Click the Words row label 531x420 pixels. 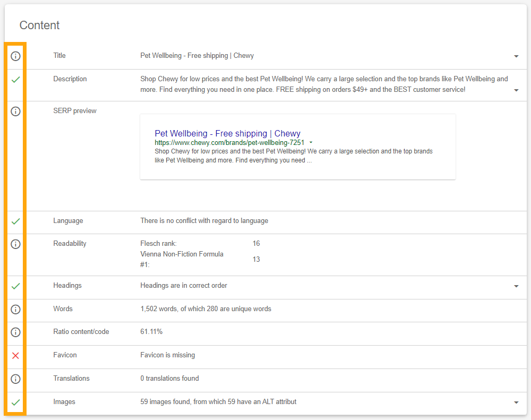pyautogui.click(x=63, y=309)
